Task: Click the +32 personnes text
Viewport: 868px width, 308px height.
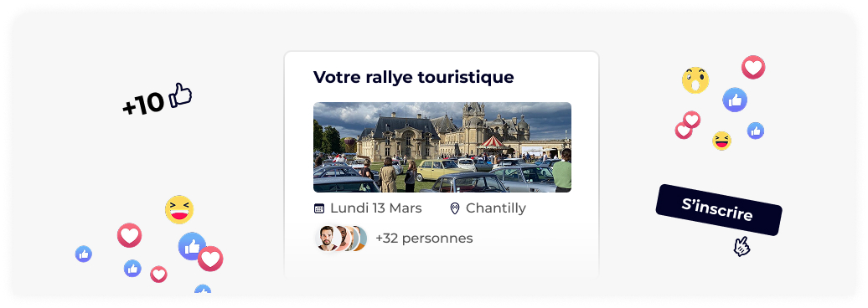Action: [x=424, y=239]
